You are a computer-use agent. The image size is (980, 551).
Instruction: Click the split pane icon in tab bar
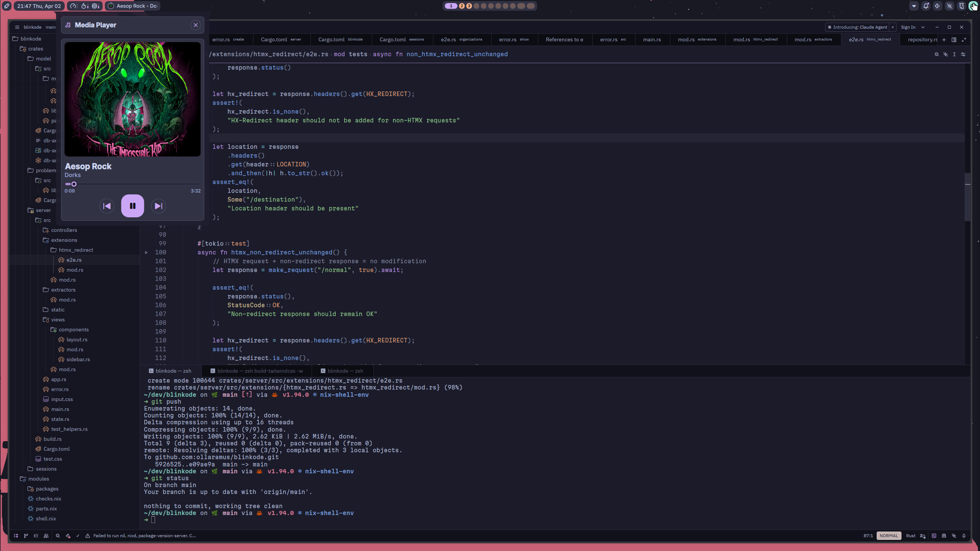point(954,40)
